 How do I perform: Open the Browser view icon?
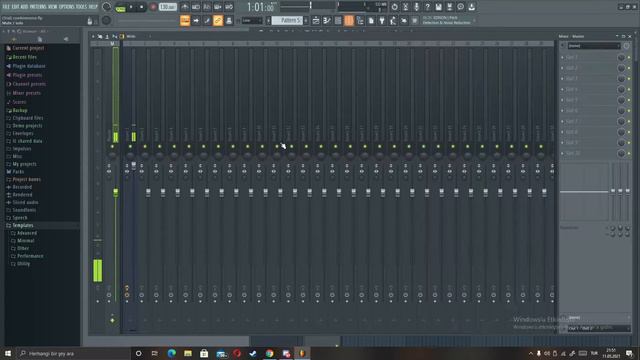(360, 20)
